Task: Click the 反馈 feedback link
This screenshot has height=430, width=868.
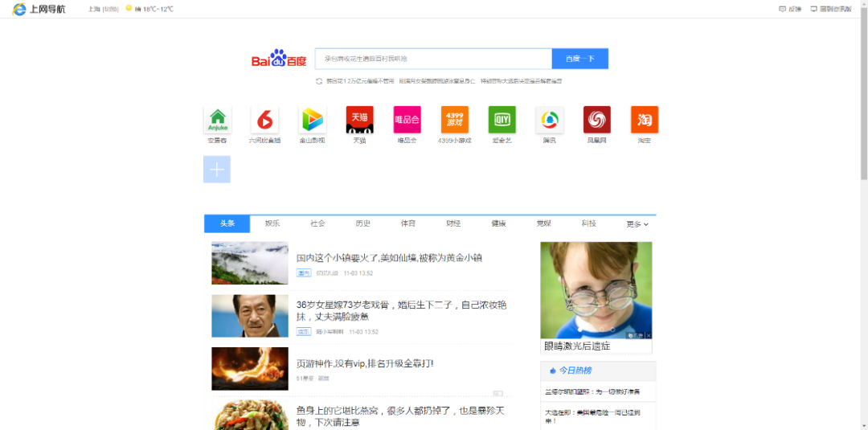Action: point(794,9)
